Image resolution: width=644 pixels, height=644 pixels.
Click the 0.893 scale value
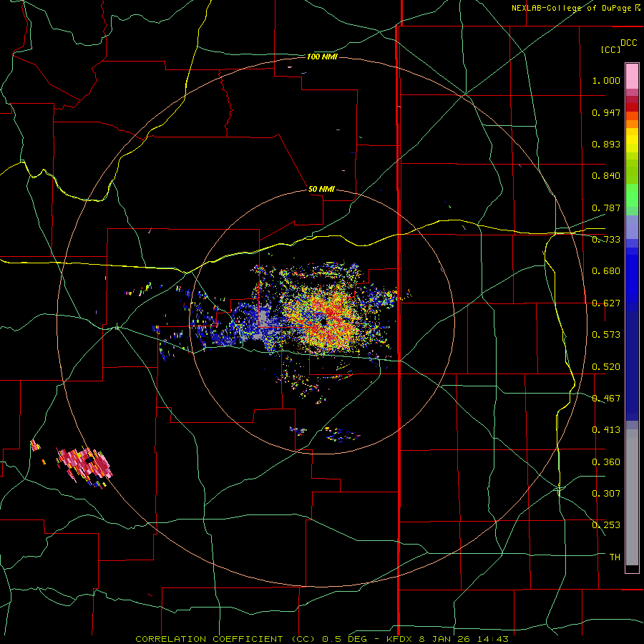606,144
